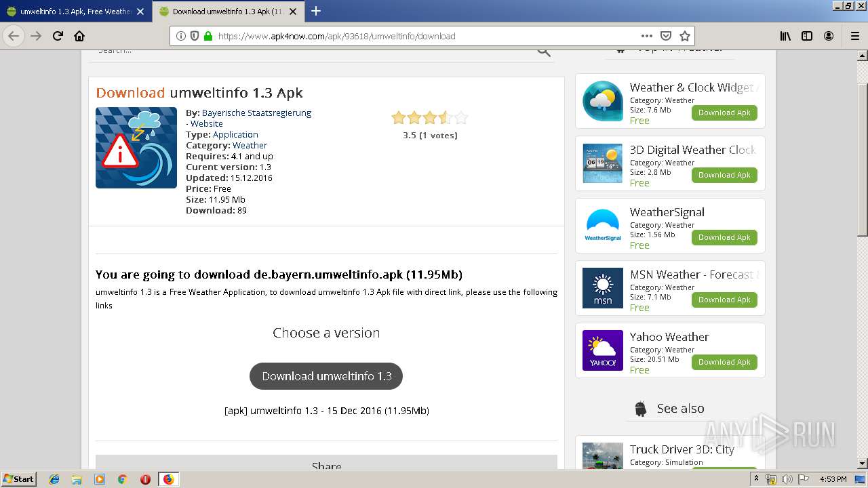Viewport: 868px width, 488px height.
Task: Open the Firefox home page
Action: coord(79,36)
